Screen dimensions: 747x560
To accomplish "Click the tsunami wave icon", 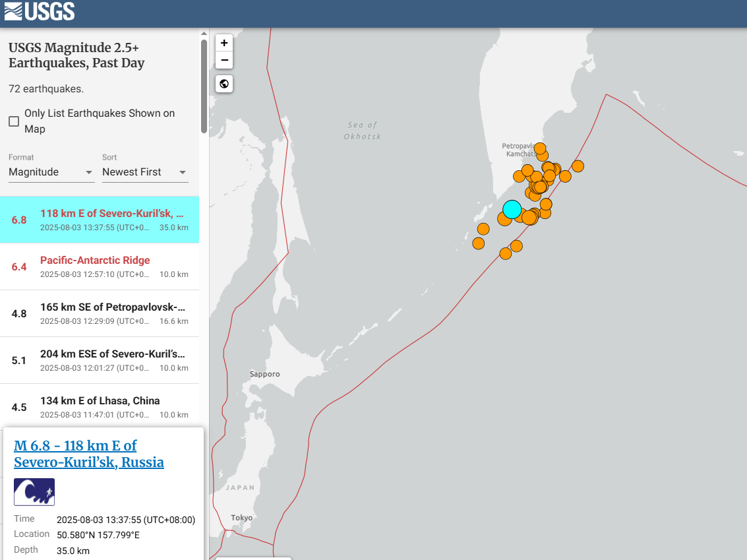I will (34, 492).
